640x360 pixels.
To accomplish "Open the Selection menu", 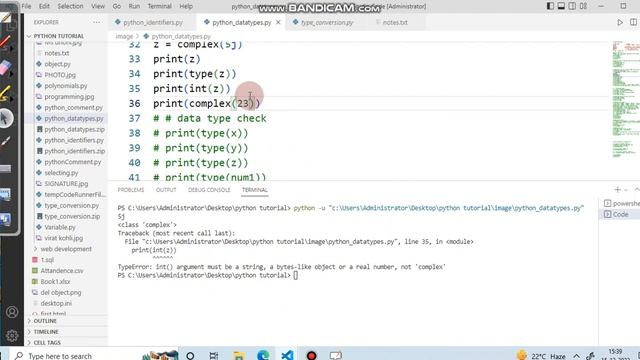I will (70, 6).
